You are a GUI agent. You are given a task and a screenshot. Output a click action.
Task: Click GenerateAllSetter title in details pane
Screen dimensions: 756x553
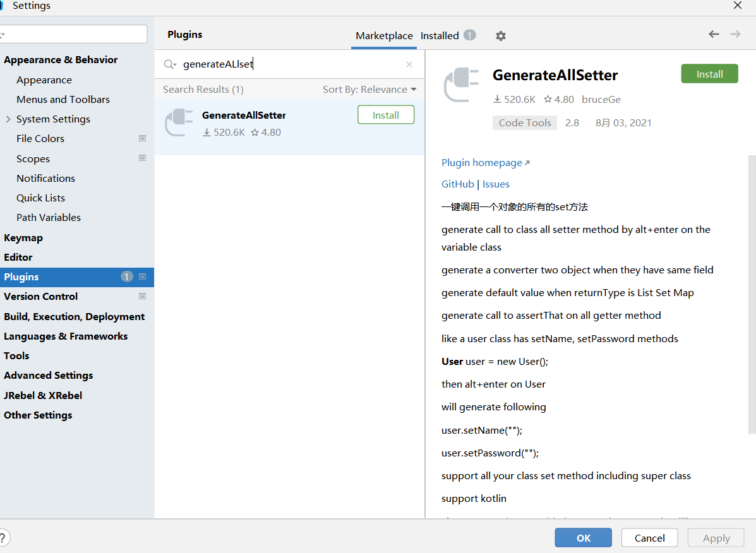(x=555, y=75)
